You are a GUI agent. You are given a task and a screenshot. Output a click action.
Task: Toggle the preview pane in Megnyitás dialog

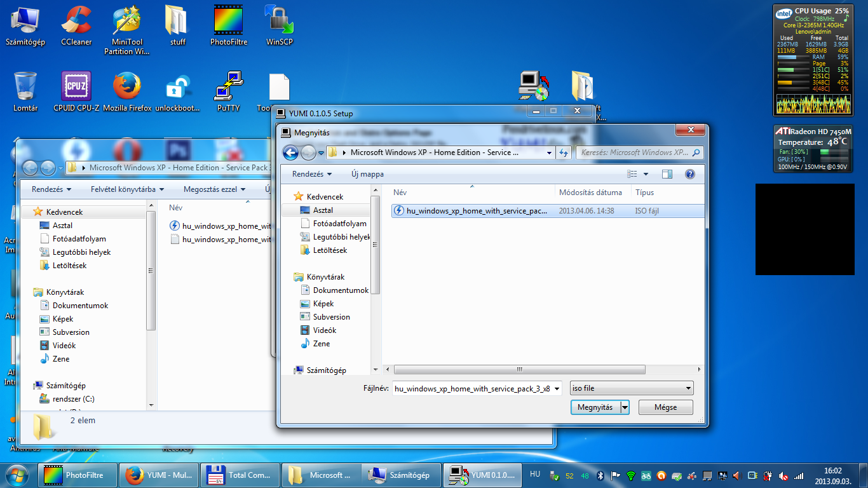(667, 174)
